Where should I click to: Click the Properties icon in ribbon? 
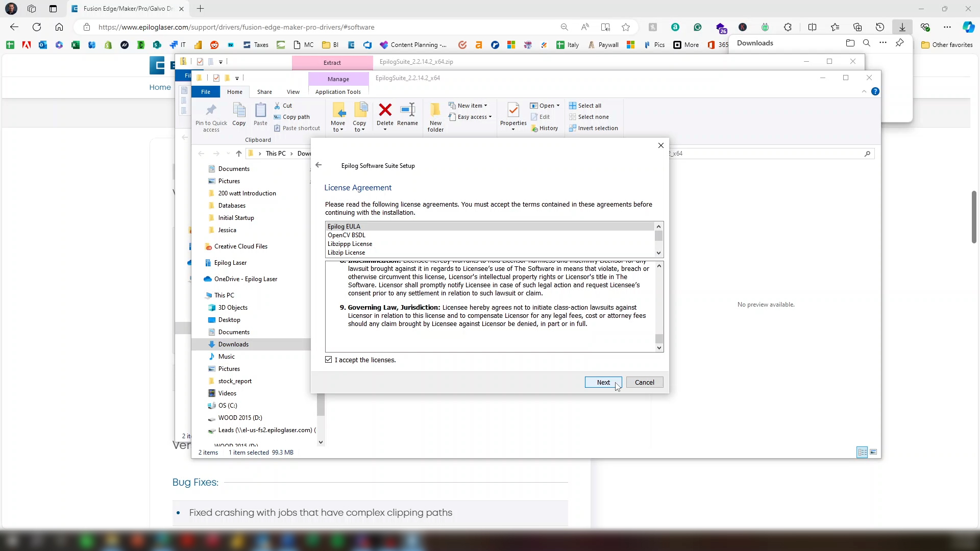click(513, 110)
